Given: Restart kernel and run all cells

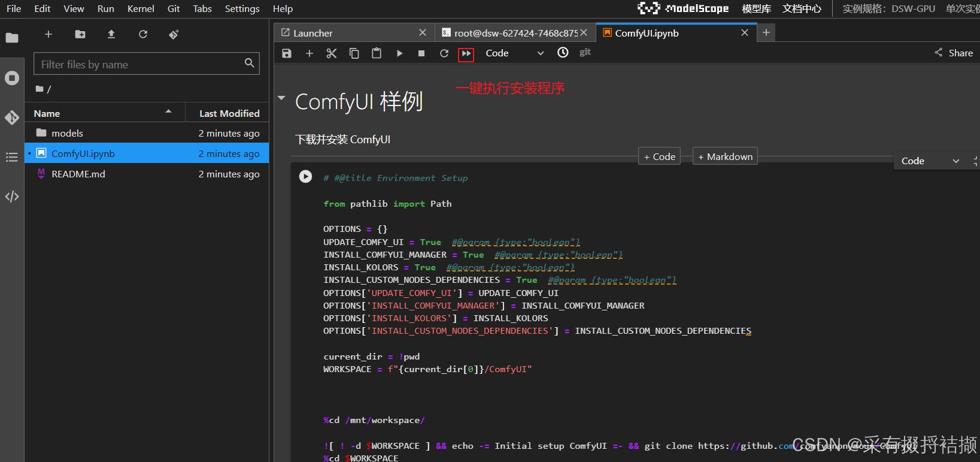Looking at the screenshot, I should tap(466, 54).
